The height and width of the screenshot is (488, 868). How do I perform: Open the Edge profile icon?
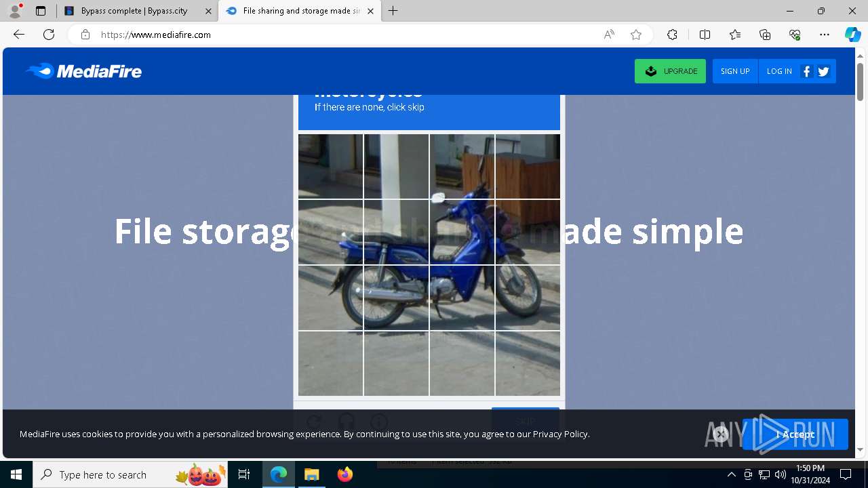click(x=15, y=11)
